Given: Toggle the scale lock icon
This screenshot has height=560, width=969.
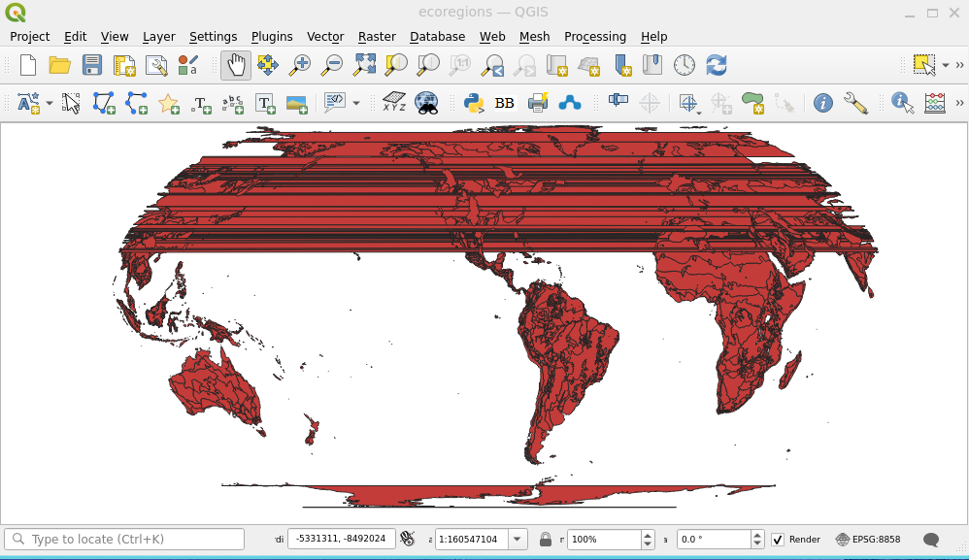Looking at the screenshot, I should [546, 540].
